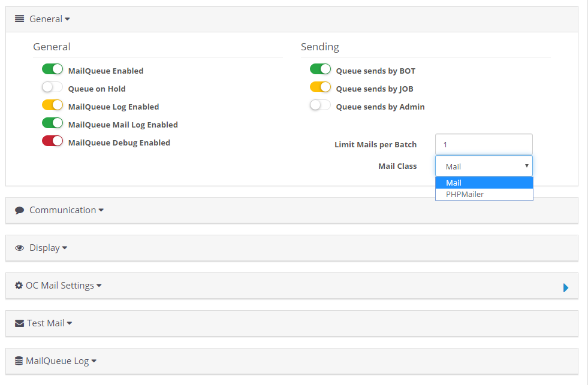Viewport: 588px width, 385px height.
Task: Click the caret arrow next to General header
Action: (67, 19)
